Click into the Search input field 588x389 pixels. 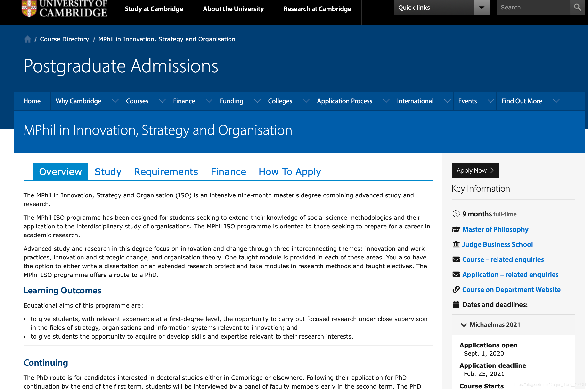click(x=533, y=8)
